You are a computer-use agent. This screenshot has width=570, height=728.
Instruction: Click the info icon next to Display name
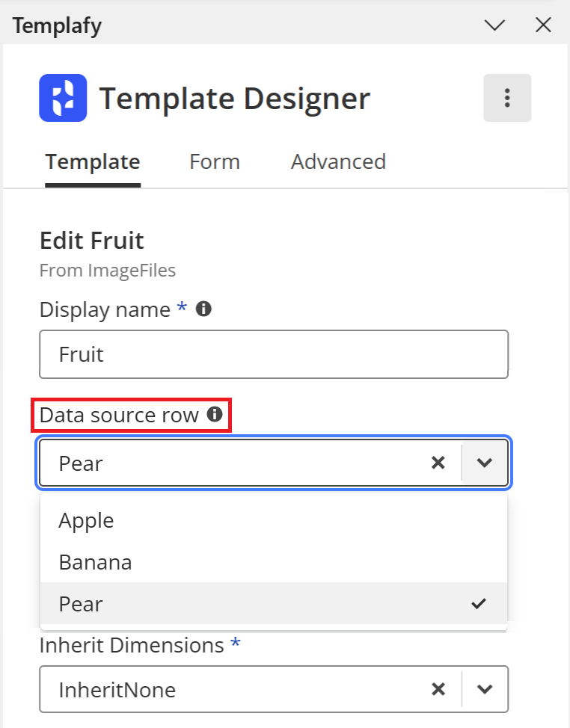click(x=202, y=309)
